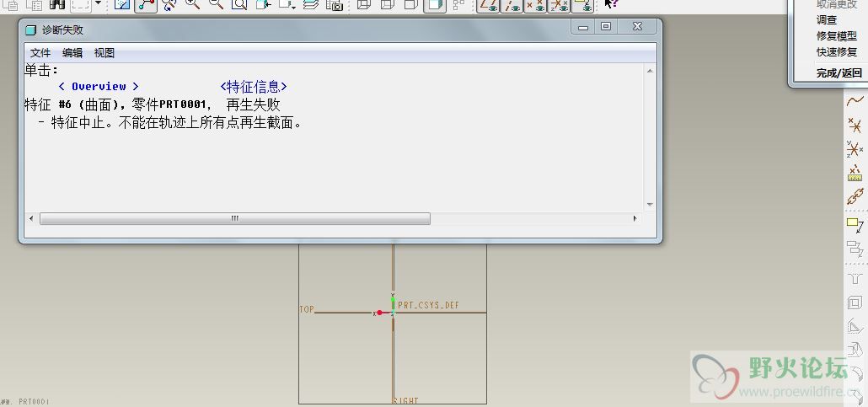Image resolution: width=868 pixels, height=407 pixels.
Task: Open the selection filter dropdown arrow
Action: point(98,4)
